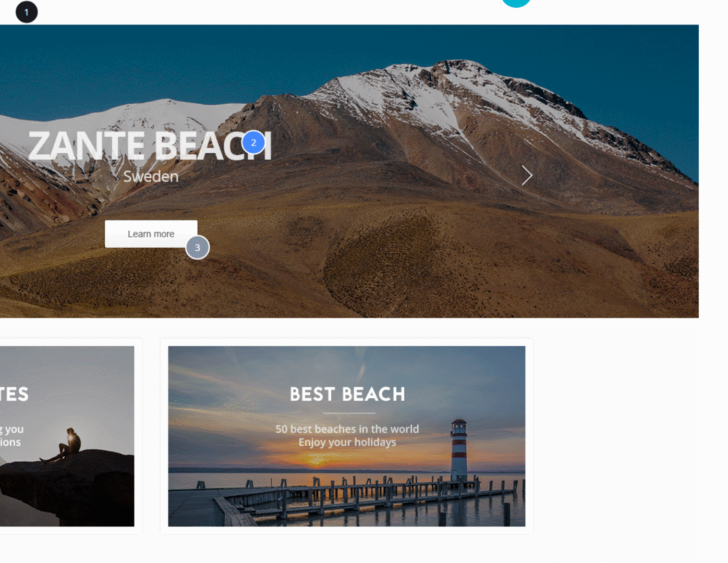Click the black hotspot marker numbered 1
The width and height of the screenshot is (728, 563).
(27, 12)
